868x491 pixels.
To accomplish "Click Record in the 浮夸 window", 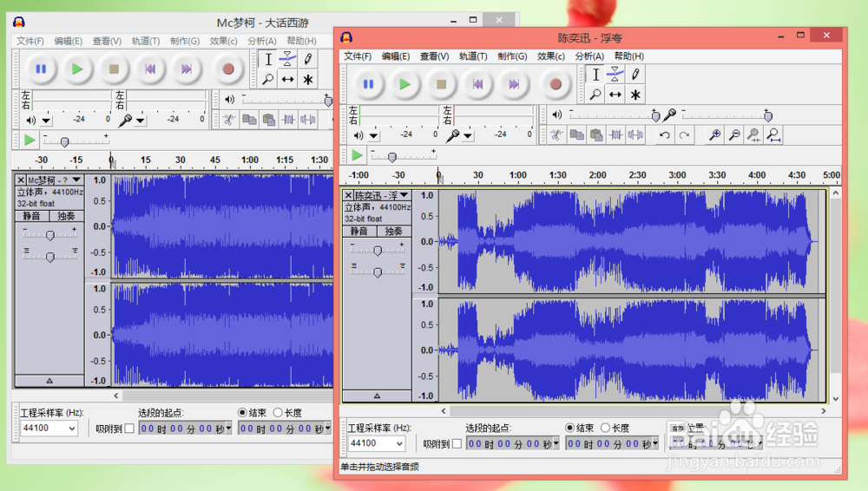I will click(556, 84).
